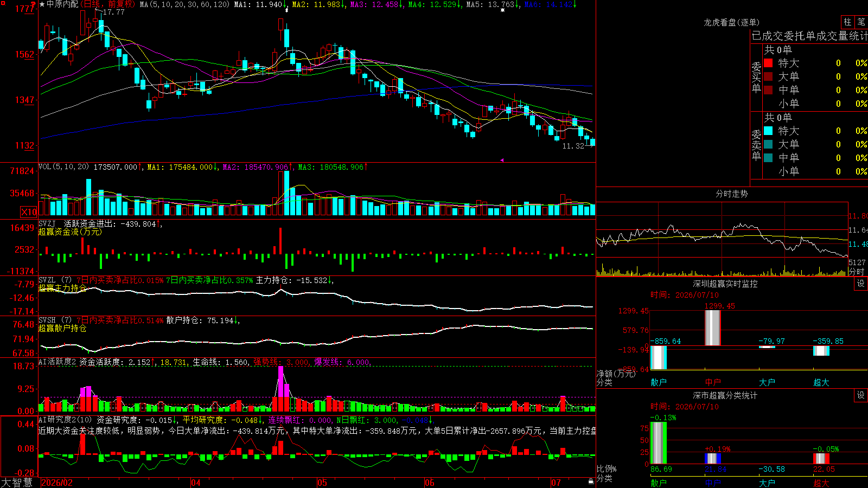Select 超大 category in 深市超赢分类统计 chart

(x=821, y=483)
